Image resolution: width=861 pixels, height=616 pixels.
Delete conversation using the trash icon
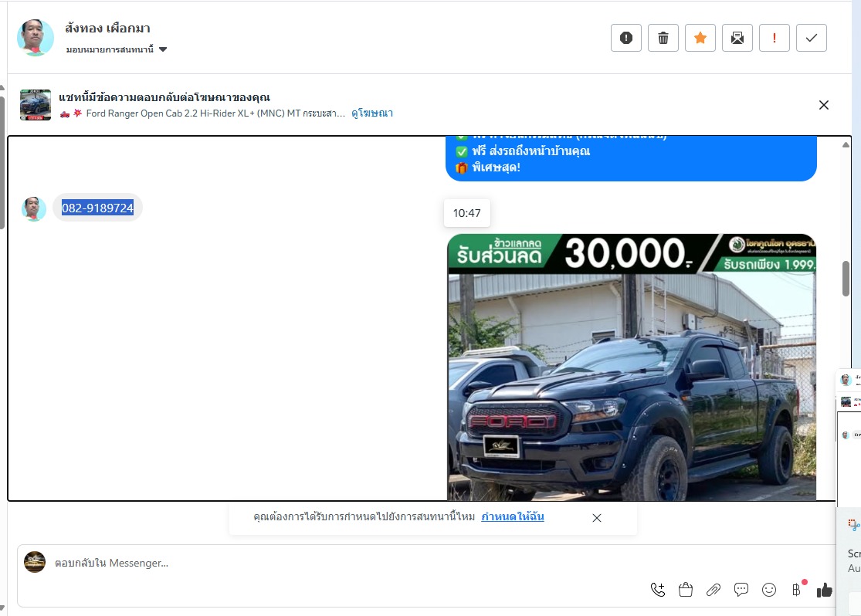click(x=663, y=38)
